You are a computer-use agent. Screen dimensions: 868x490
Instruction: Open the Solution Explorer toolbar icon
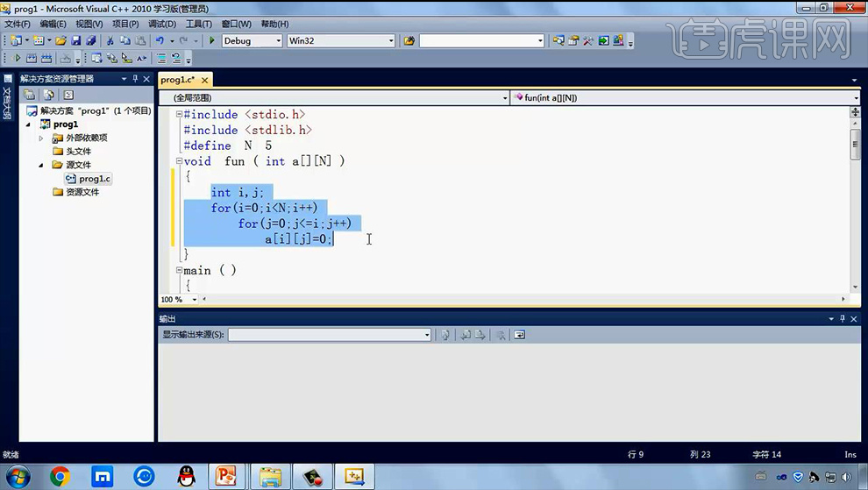(x=559, y=40)
